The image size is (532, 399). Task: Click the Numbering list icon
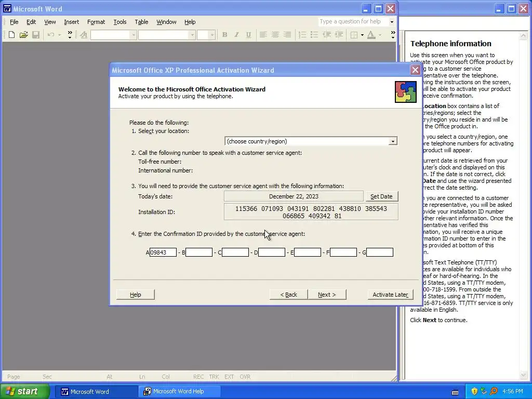(x=302, y=35)
